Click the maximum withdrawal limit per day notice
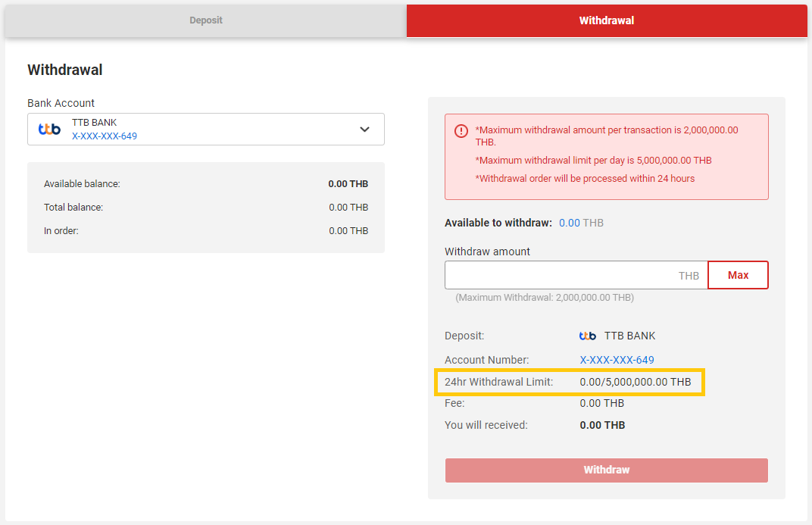 tap(593, 161)
